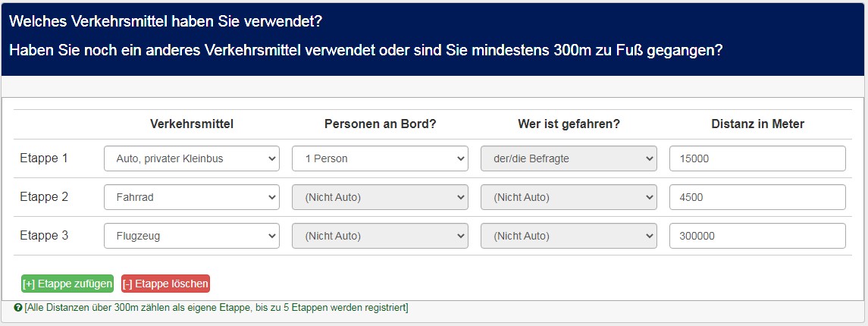
Task: Open Etappe 2 'Wer ist gefahren' dropdown
Action: [568, 197]
